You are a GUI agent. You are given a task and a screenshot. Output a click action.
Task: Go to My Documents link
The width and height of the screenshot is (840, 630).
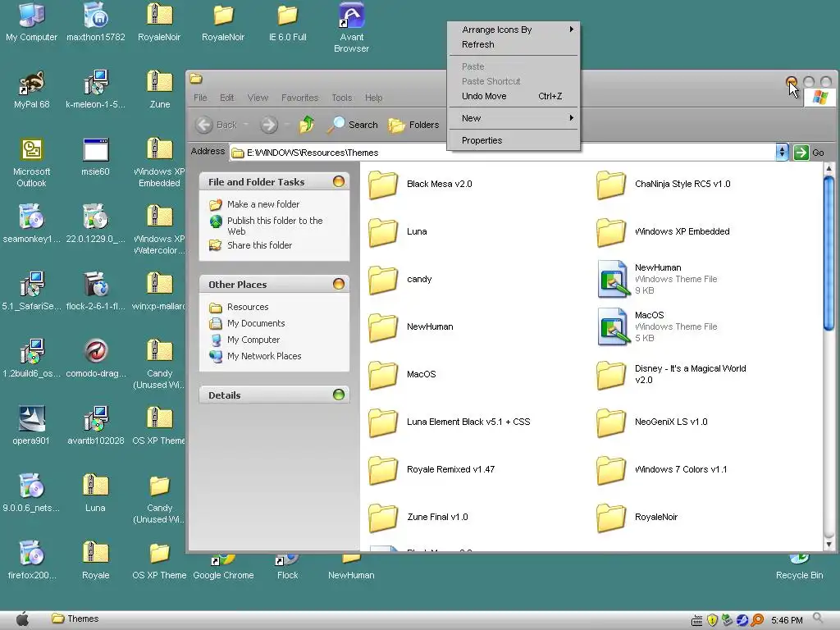click(247, 323)
